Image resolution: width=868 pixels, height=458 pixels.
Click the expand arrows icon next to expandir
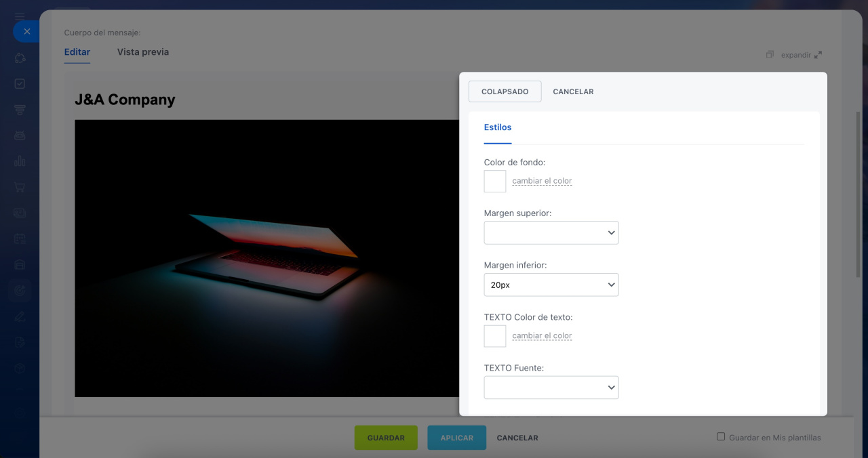818,55
